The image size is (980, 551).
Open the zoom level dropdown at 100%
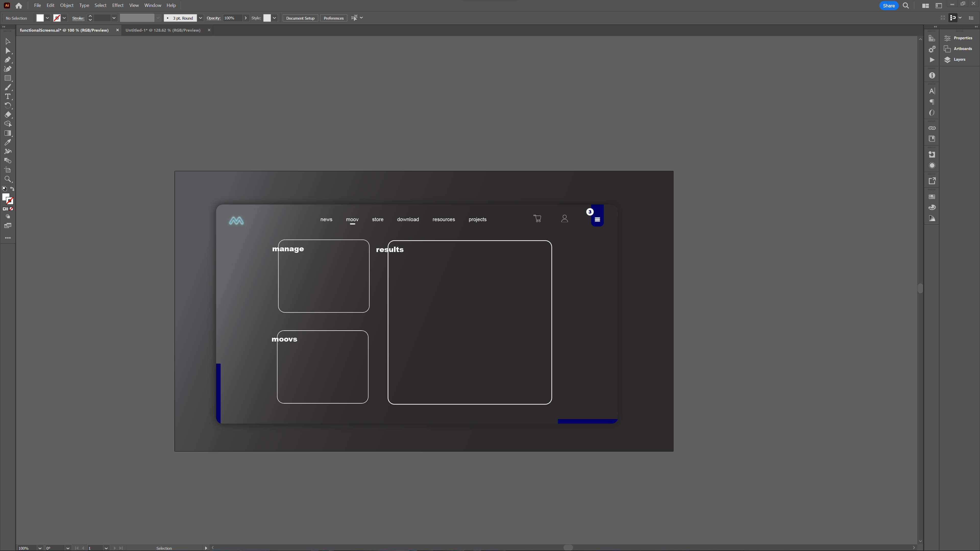tap(40, 548)
